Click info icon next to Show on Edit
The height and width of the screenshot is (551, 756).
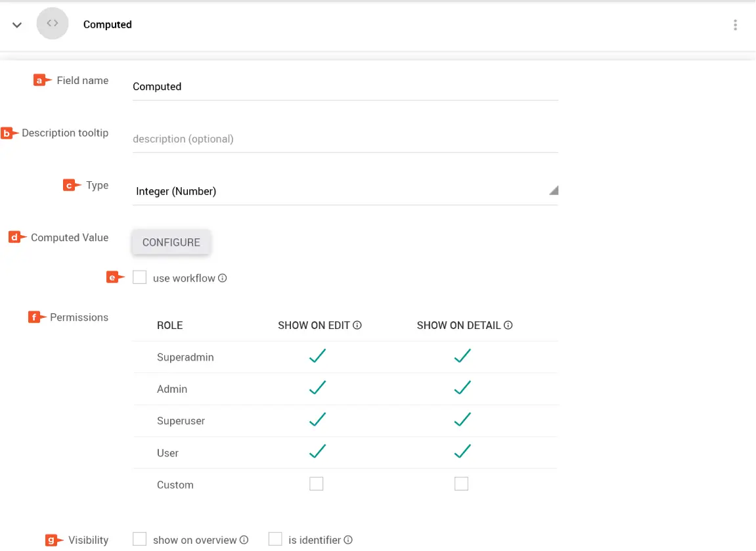tap(358, 325)
